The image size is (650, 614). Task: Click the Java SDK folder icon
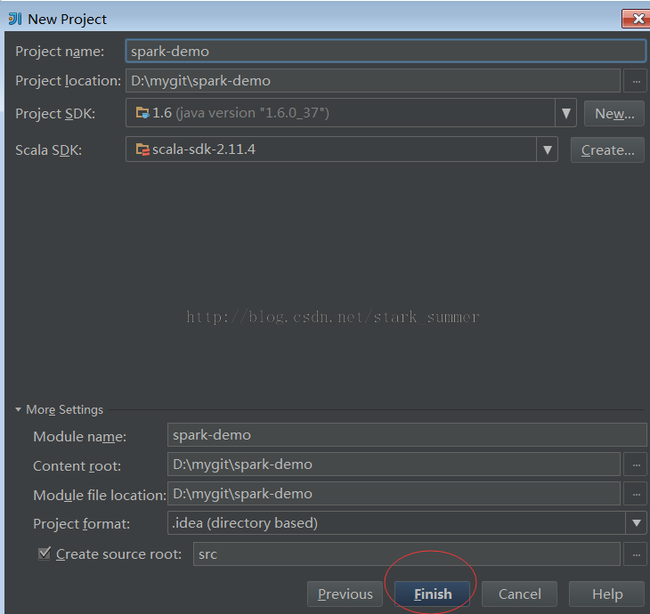click(143, 112)
